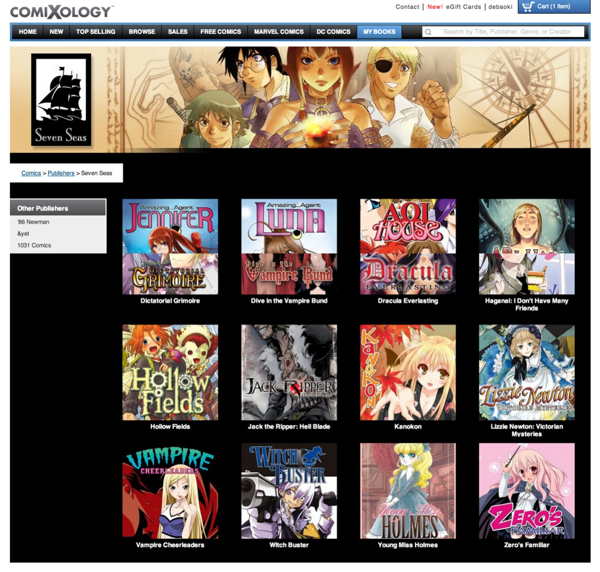
Task: Click the Comixology logo
Action: [x=61, y=10]
